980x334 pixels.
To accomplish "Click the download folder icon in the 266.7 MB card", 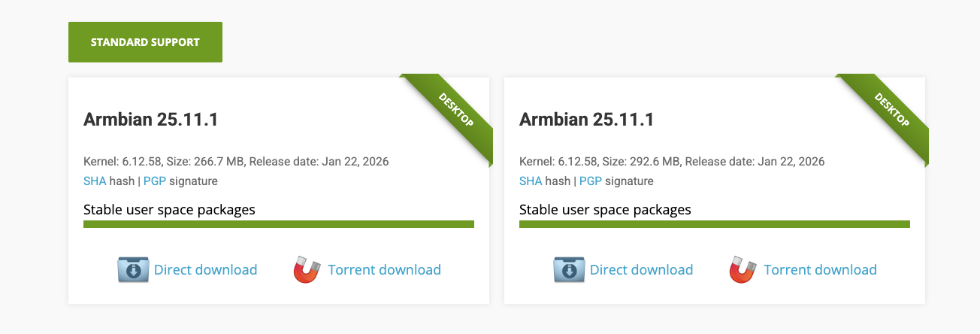I will point(134,269).
